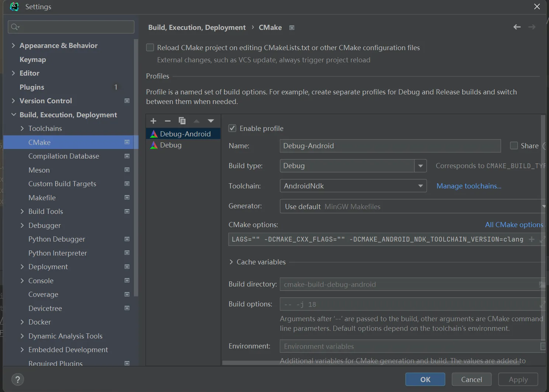Open the Keymap settings page

33,59
